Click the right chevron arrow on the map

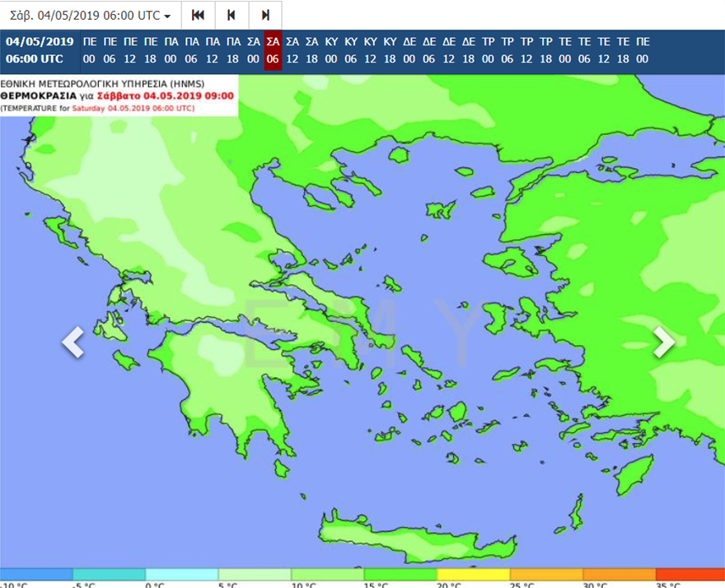pyautogui.click(x=663, y=343)
